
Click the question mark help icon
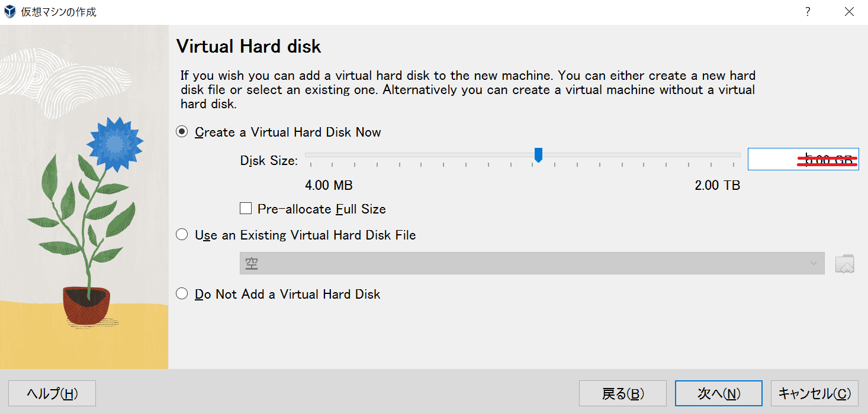808,12
